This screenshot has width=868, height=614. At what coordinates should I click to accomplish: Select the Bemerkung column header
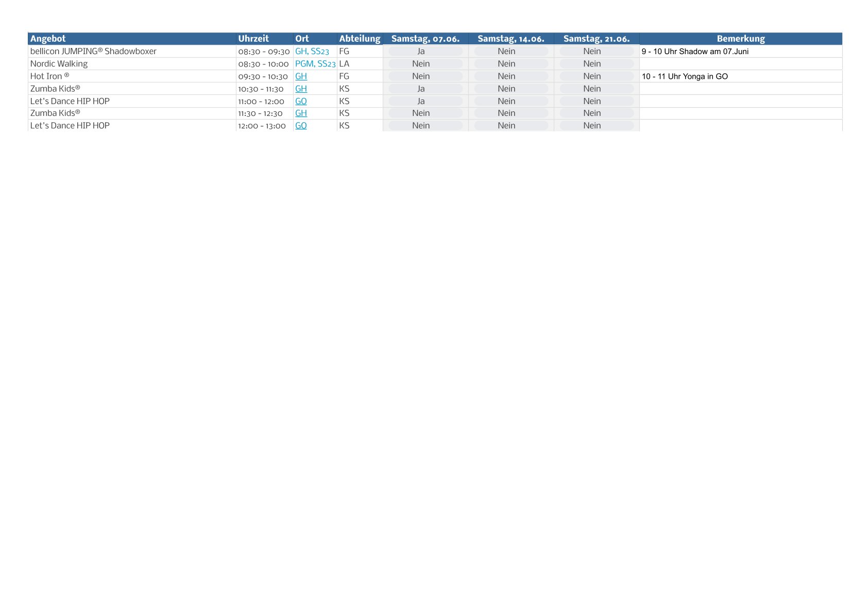741,39
